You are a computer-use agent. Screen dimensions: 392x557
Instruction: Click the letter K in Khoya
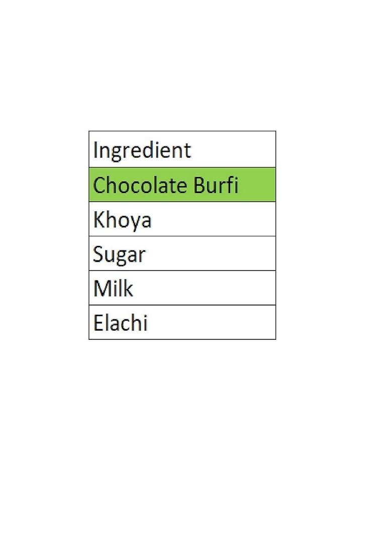pos(99,220)
